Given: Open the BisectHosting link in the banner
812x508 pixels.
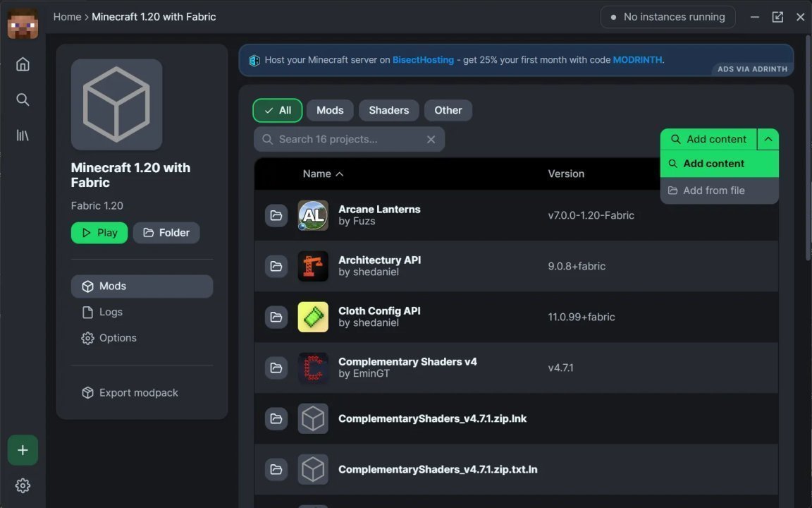Looking at the screenshot, I should [x=423, y=59].
